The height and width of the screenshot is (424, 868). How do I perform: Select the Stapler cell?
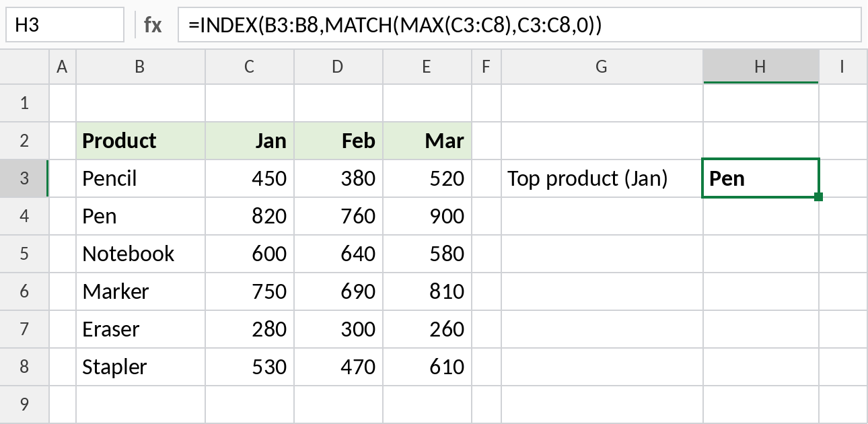coord(141,367)
